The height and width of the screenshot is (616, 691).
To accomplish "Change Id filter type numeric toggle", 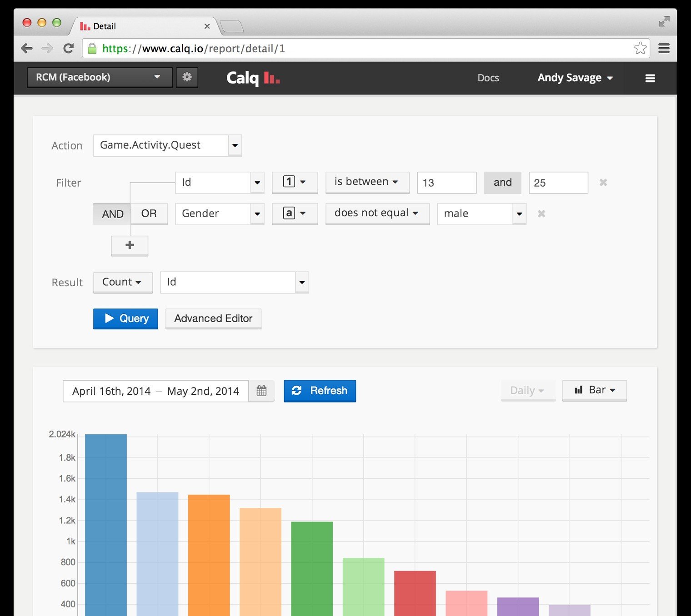I will pos(295,182).
